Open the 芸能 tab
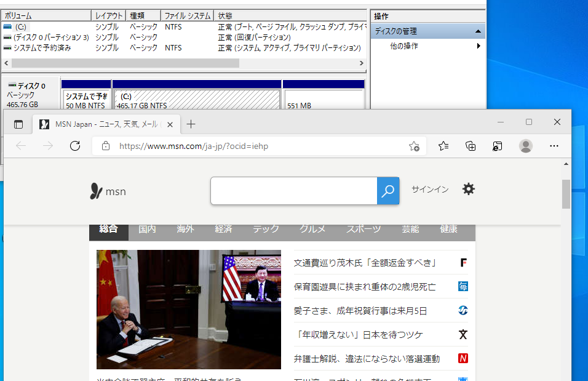The width and height of the screenshot is (588, 381). [410, 229]
